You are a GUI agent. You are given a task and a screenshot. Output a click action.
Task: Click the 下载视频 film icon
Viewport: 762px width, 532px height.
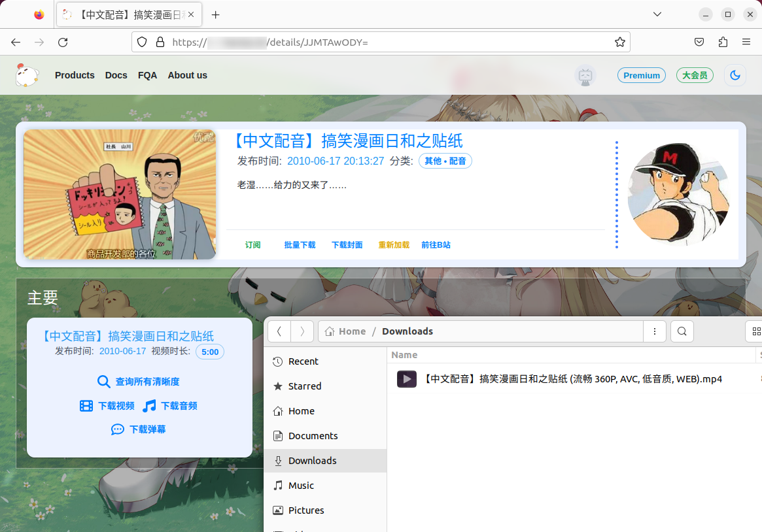pos(86,406)
